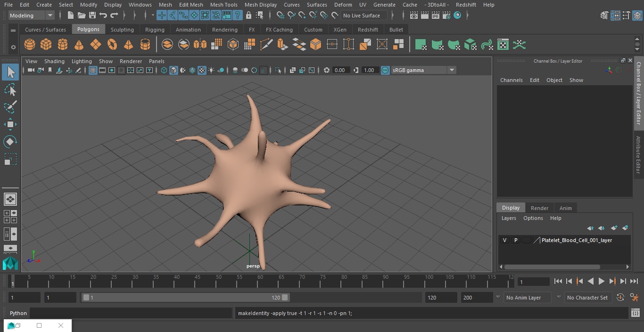Image resolution: width=644 pixels, height=332 pixels.
Task: Open the No Character Set dropdown
Action: [587, 298]
